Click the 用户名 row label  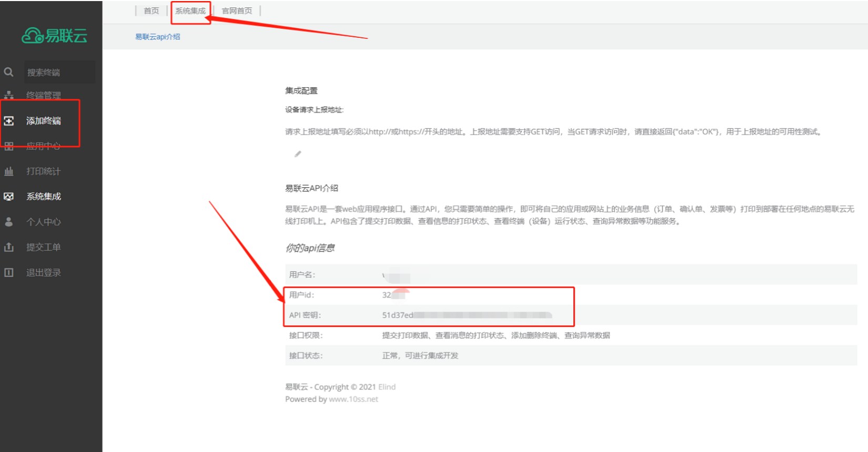(x=302, y=275)
